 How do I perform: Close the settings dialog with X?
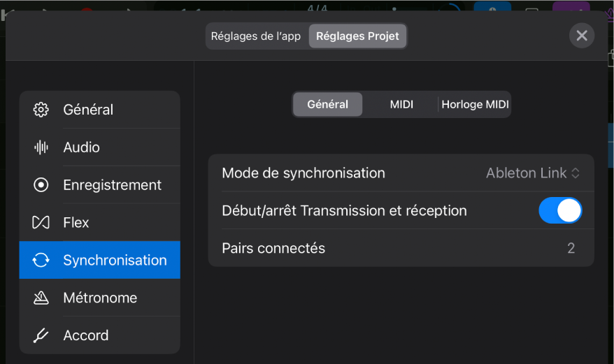pyautogui.click(x=582, y=36)
